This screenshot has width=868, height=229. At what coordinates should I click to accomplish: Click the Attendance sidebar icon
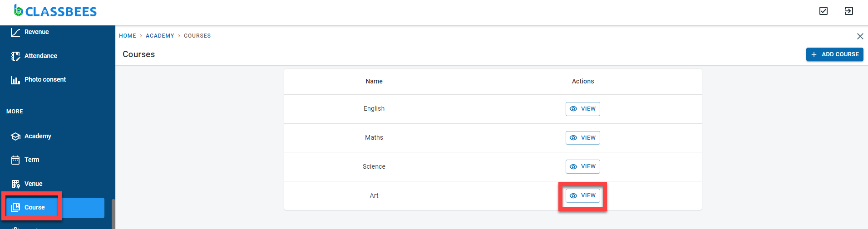click(15, 56)
